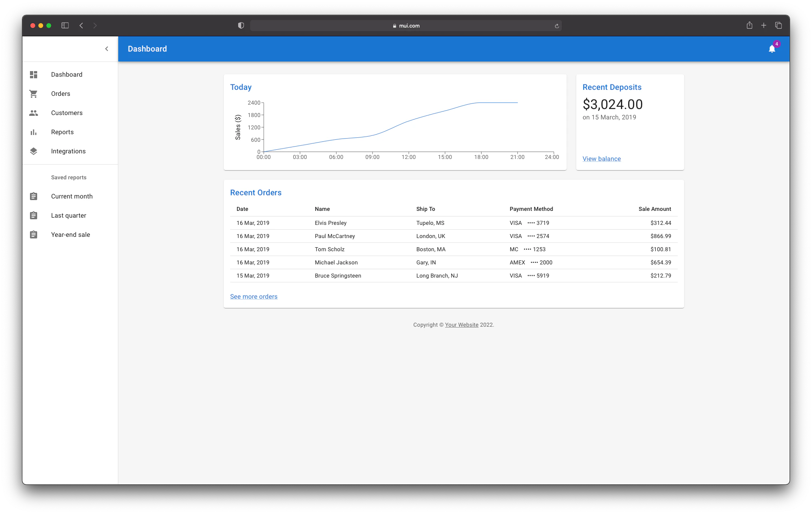This screenshot has width=812, height=514.
Task: Select the Orders menu entry
Action: (60, 93)
